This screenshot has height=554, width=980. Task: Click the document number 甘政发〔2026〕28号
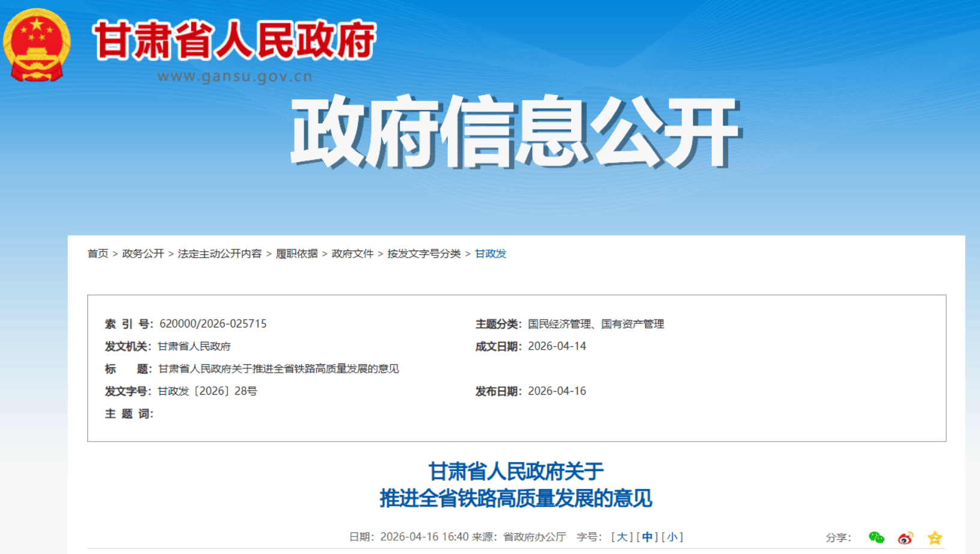pyautogui.click(x=207, y=391)
